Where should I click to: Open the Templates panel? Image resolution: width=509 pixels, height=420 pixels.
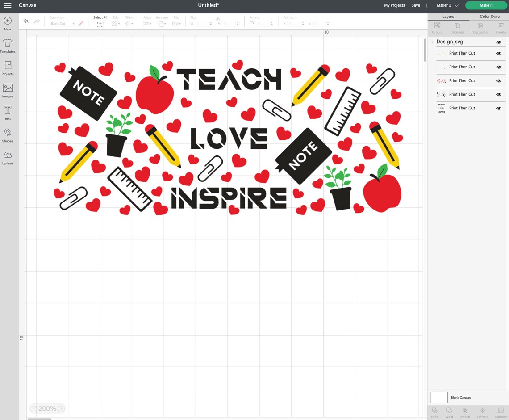click(x=8, y=46)
